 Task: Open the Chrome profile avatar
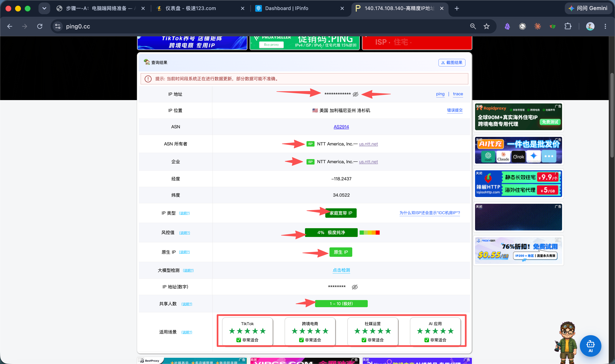tap(590, 26)
